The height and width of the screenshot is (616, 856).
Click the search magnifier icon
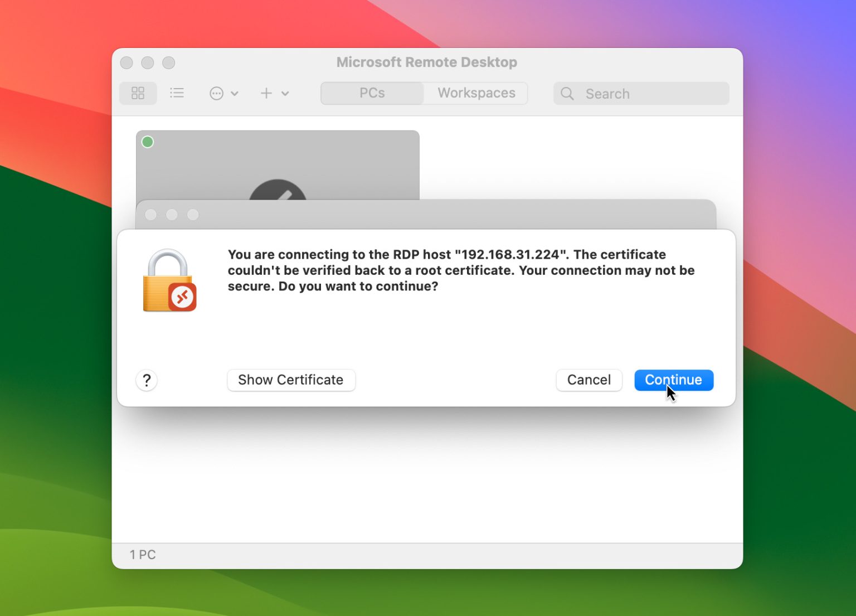click(x=567, y=94)
